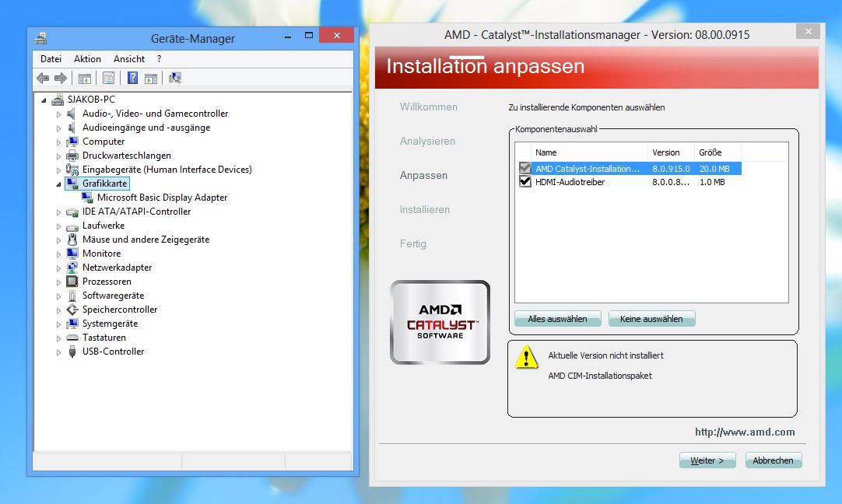The image size is (842, 504).
Task: Click the Netzwerkadapter icon
Action: 72,268
